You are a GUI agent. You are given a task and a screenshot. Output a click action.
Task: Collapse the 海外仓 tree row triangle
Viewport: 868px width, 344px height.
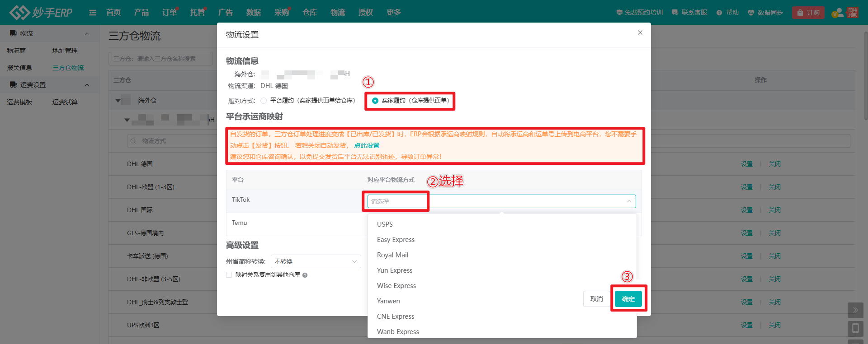click(x=118, y=101)
